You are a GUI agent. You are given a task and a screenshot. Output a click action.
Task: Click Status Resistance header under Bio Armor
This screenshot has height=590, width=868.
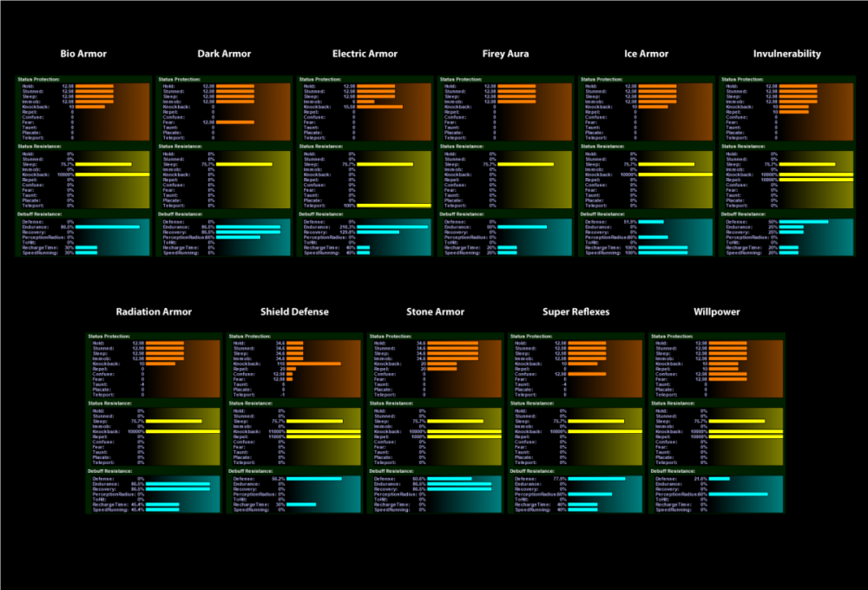39,146
